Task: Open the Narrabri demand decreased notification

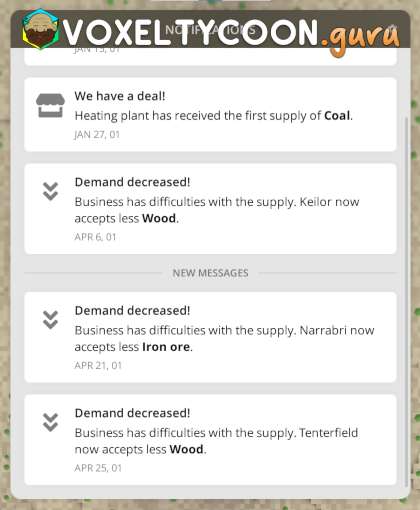Action: [x=210, y=337]
